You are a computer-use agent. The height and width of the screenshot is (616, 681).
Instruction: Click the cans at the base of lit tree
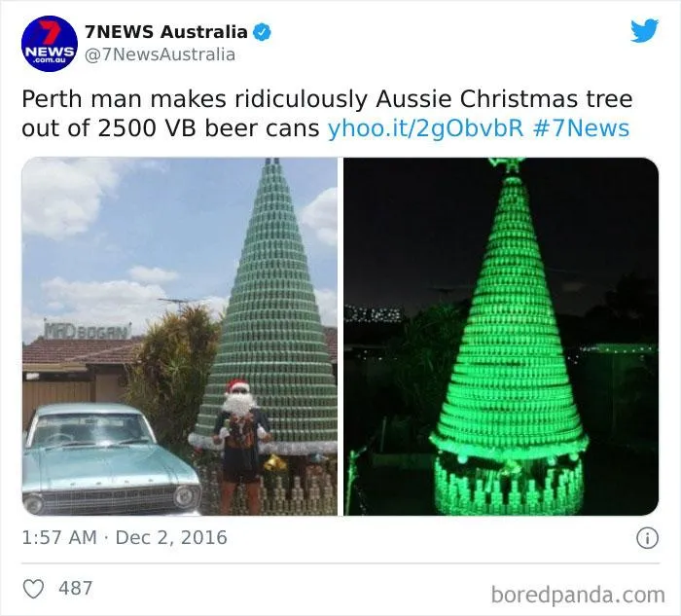(x=508, y=487)
